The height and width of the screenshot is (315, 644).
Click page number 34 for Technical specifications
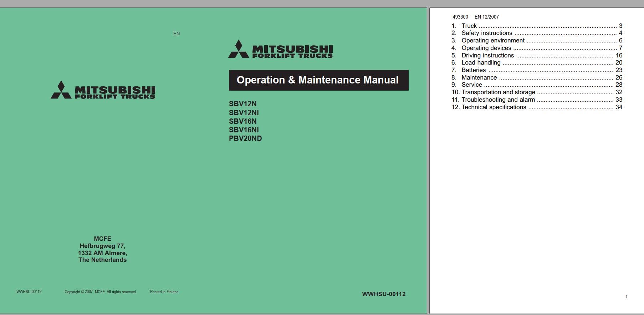[x=619, y=107]
